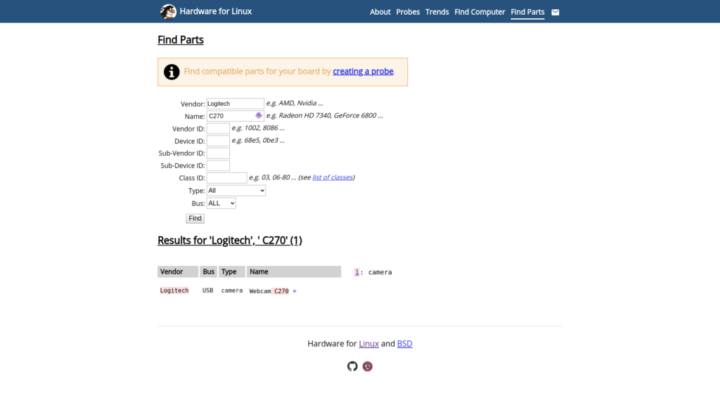Click the '1' camera count link
This screenshot has height=405, width=720.
(357, 272)
